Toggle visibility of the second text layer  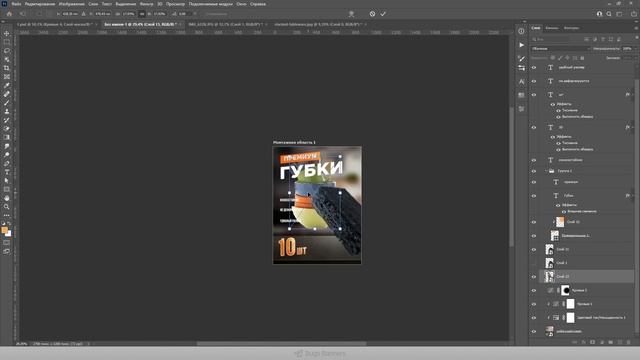click(534, 81)
